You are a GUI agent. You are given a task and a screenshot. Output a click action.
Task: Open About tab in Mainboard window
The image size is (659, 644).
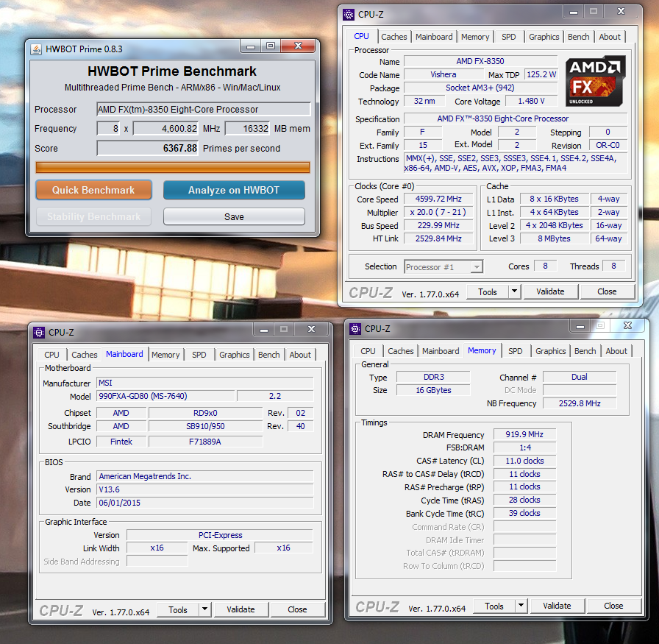[x=299, y=355]
